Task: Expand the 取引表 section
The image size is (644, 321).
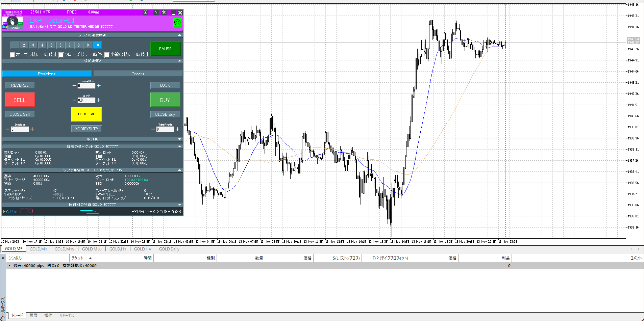Action: pyautogui.click(x=179, y=139)
